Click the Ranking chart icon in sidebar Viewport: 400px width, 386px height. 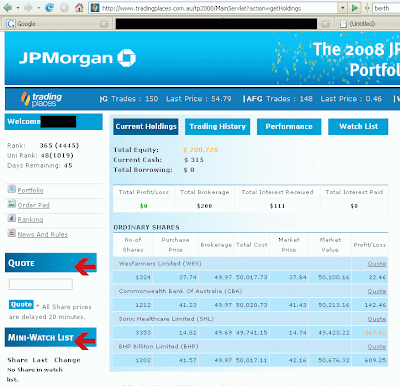[x=12, y=218]
